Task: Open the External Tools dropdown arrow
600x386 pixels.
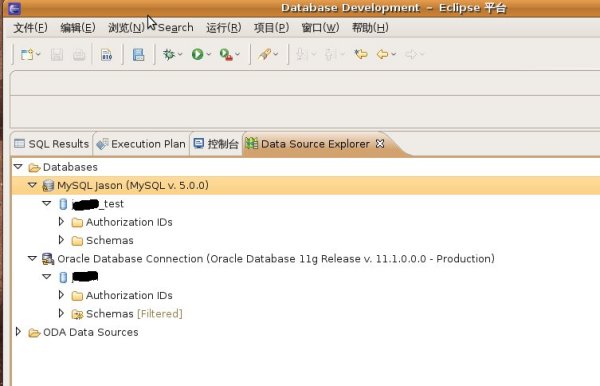Action: [238, 54]
